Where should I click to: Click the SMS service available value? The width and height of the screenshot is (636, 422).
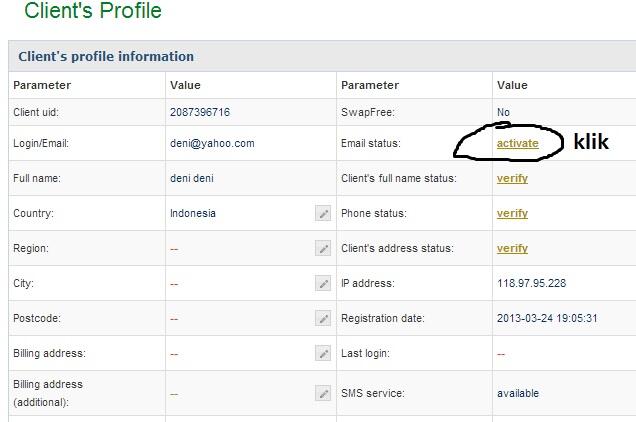tap(518, 393)
